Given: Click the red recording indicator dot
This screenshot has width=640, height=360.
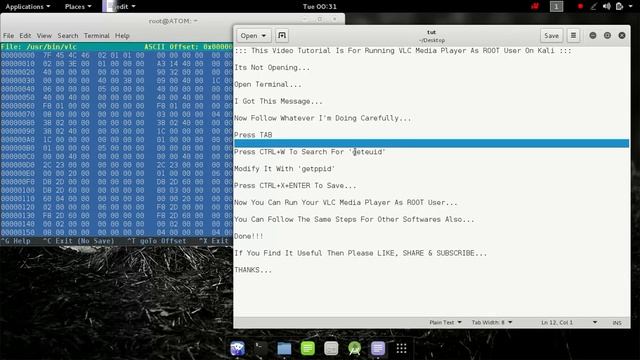Looking at the screenshot, I should 580,7.
